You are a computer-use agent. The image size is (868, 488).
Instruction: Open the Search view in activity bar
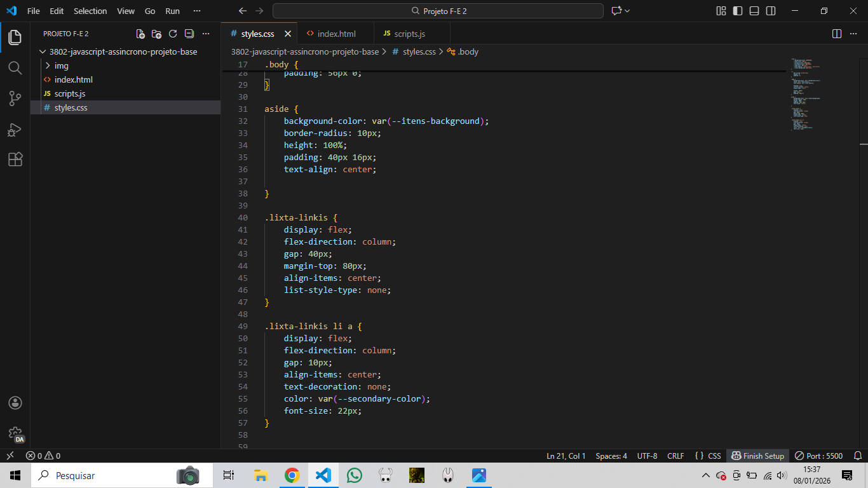[x=15, y=68]
